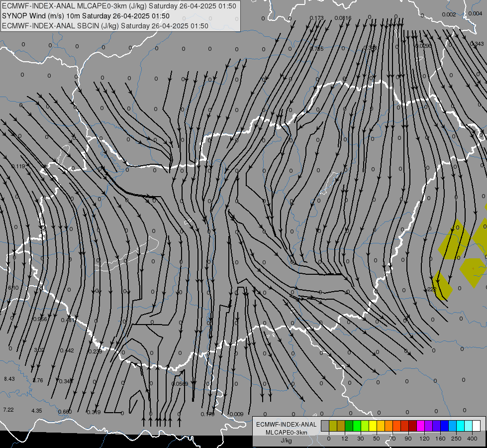Click the map value 7.22

[8, 410]
